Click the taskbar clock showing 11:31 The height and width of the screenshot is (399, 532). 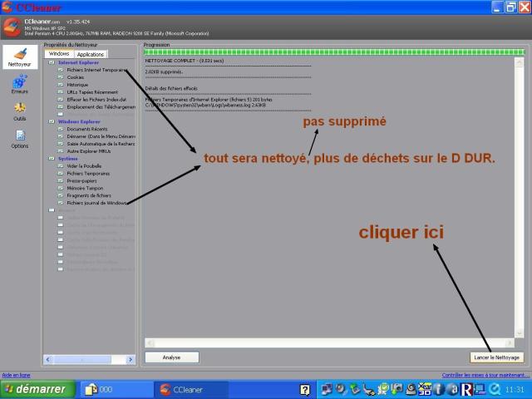coord(515,390)
